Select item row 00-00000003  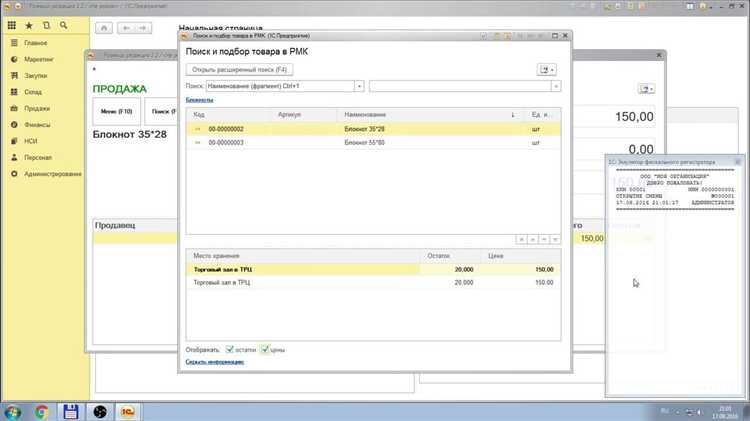(x=373, y=143)
